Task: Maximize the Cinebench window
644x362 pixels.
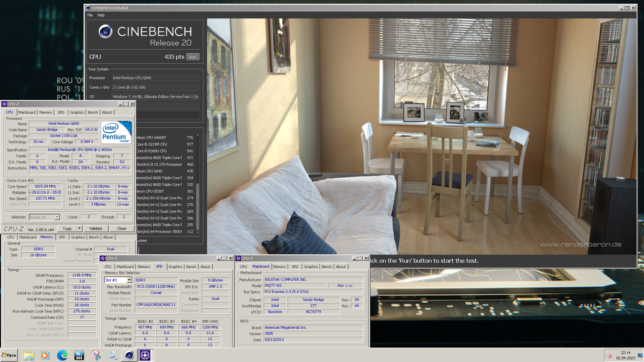Action: tap(627, 8)
